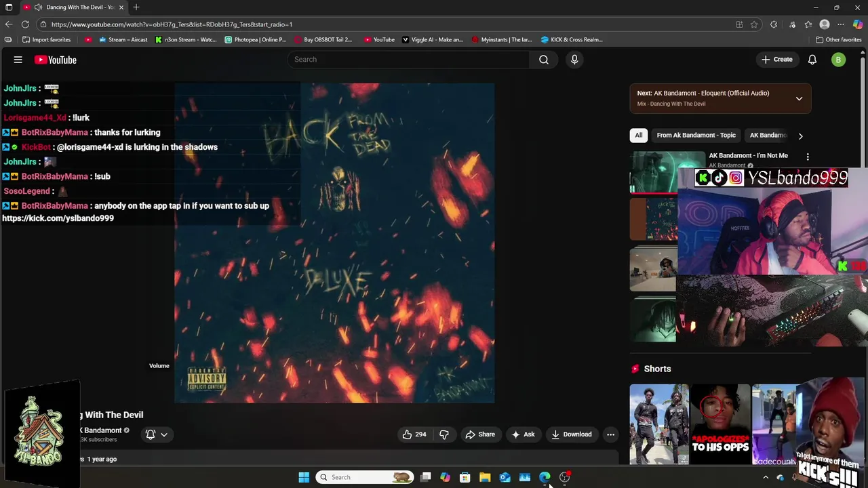Click the Create button
Image resolution: width=868 pixels, height=488 pixels.
pos(776,60)
